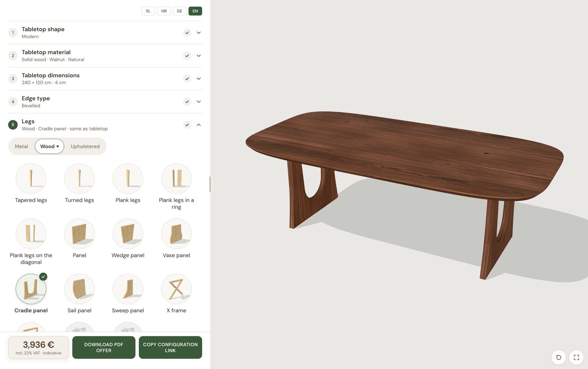The height and width of the screenshot is (369, 588).
Task: Open the Tabletop material heading
Action: [x=46, y=52]
